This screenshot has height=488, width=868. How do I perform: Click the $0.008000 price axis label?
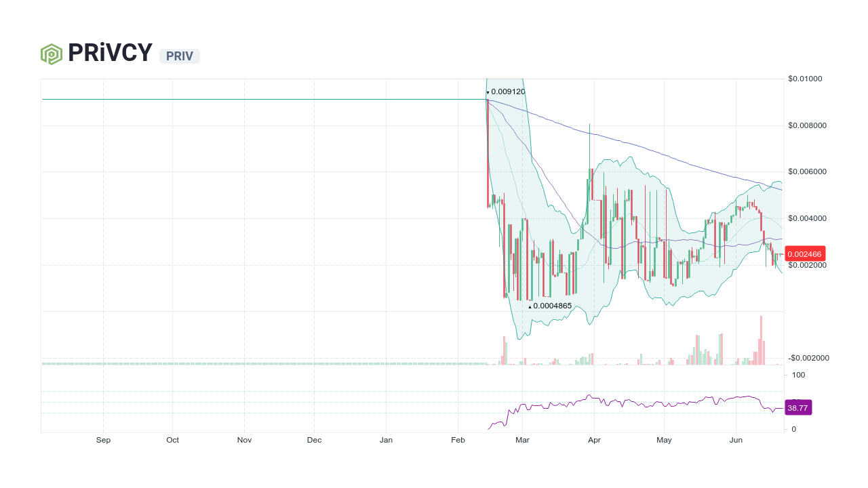tap(807, 125)
